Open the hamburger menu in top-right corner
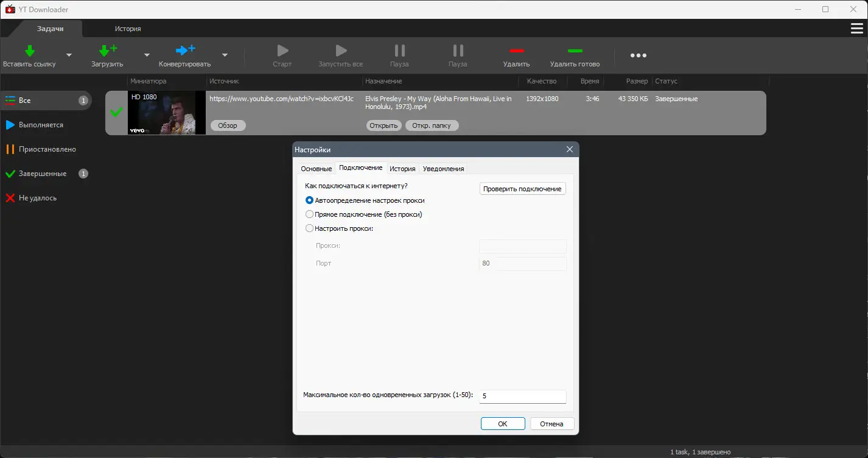The image size is (868, 458). 857,27
